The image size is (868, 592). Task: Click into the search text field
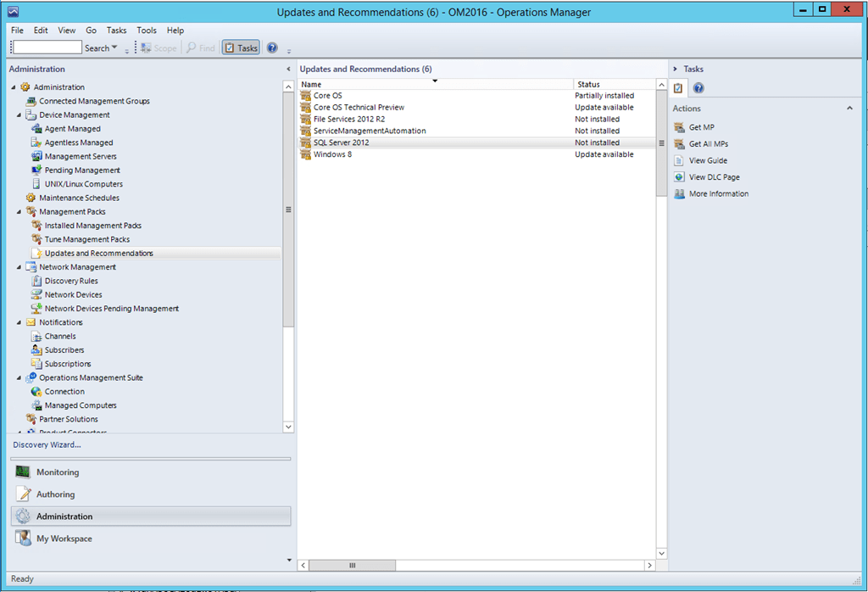pos(47,47)
